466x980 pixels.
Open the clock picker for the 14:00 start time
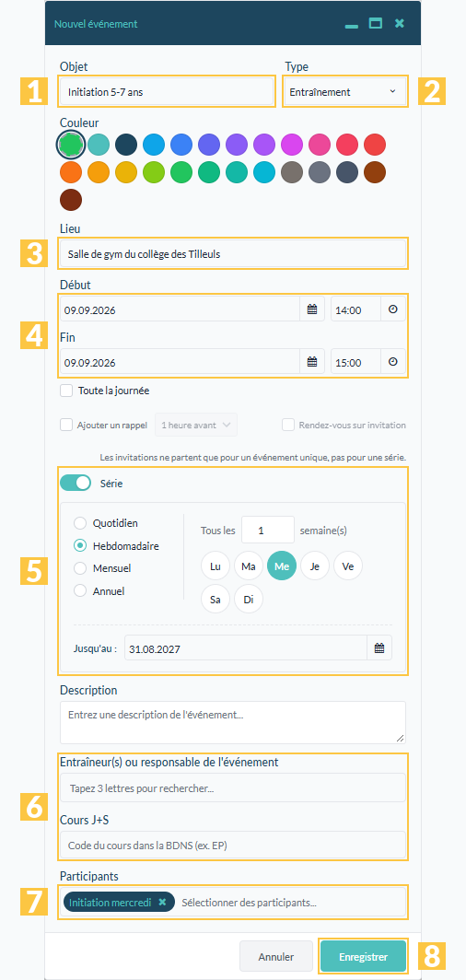pos(393,309)
